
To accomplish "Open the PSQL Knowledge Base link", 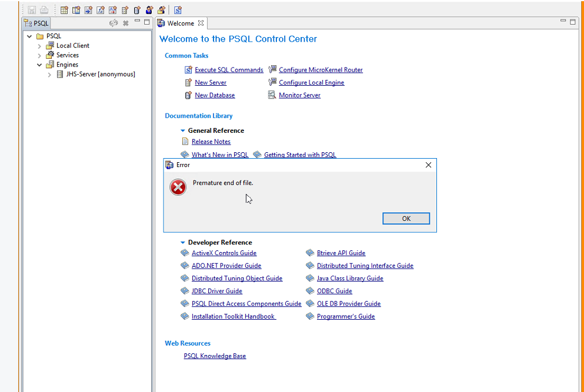I will [x=215, y=356].
